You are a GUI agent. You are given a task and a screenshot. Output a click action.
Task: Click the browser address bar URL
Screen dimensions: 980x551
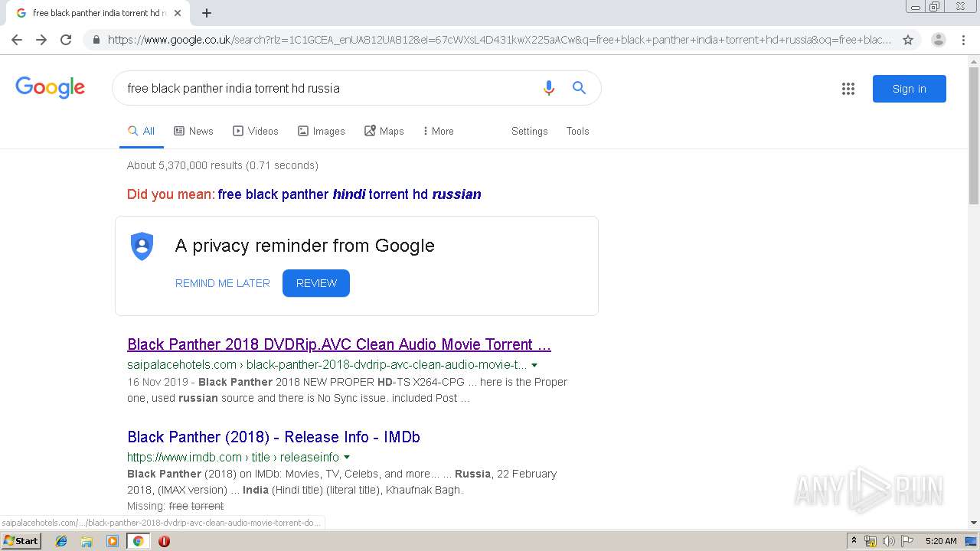pos(499,40)
